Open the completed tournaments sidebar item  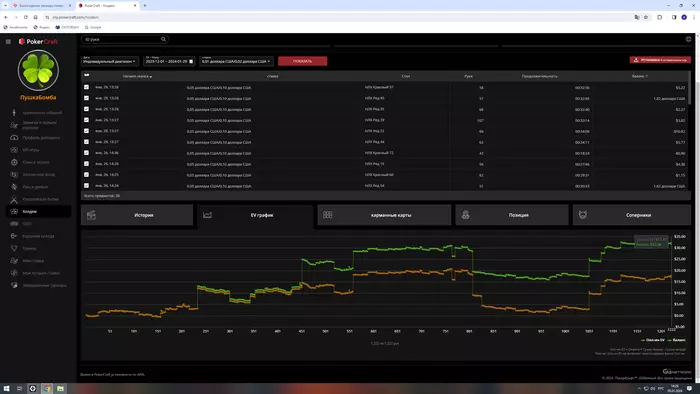pyautogui.click(x=38, y=285)
